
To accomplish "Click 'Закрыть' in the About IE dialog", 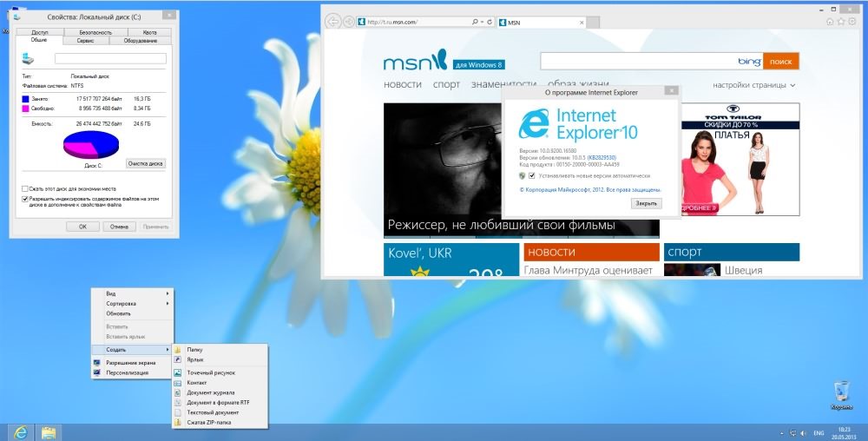I will click(646, 203).
